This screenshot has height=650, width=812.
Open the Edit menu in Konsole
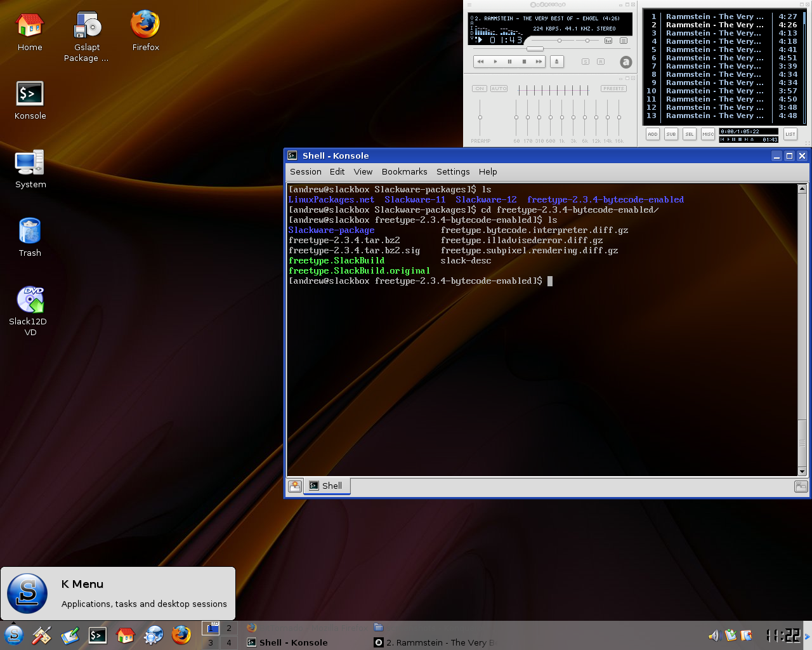pyautogui.click(x=337, y=172)
